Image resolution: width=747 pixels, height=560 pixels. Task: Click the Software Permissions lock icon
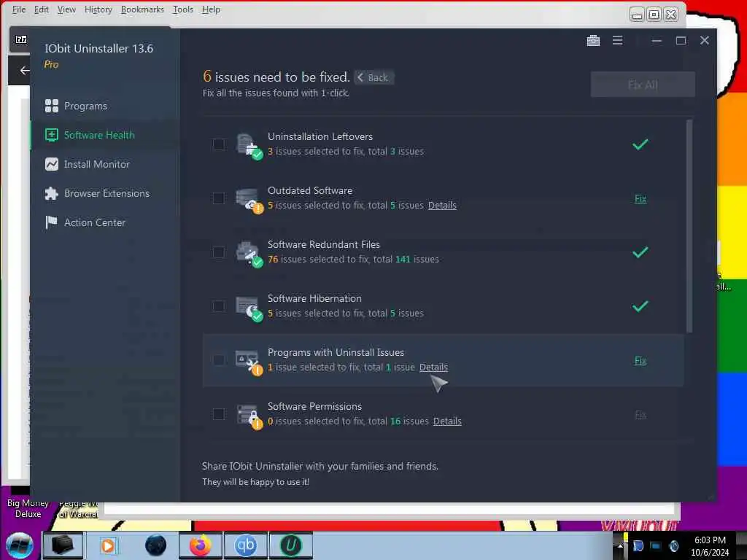click(x=249, y=416)
